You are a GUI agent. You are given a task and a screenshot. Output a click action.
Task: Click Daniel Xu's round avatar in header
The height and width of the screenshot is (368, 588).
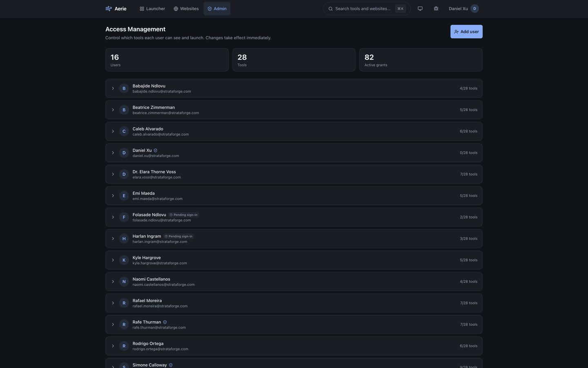pos(474,9)
